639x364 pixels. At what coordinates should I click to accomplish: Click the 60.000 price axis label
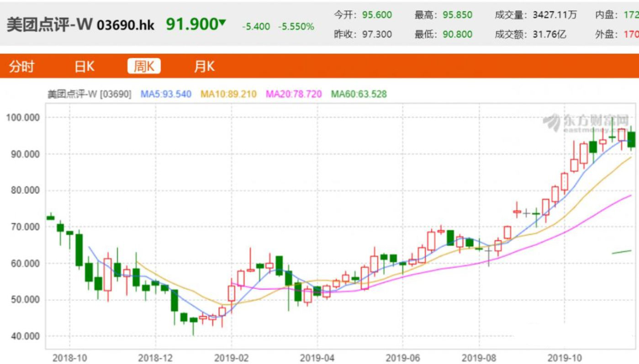pos(25,264)
